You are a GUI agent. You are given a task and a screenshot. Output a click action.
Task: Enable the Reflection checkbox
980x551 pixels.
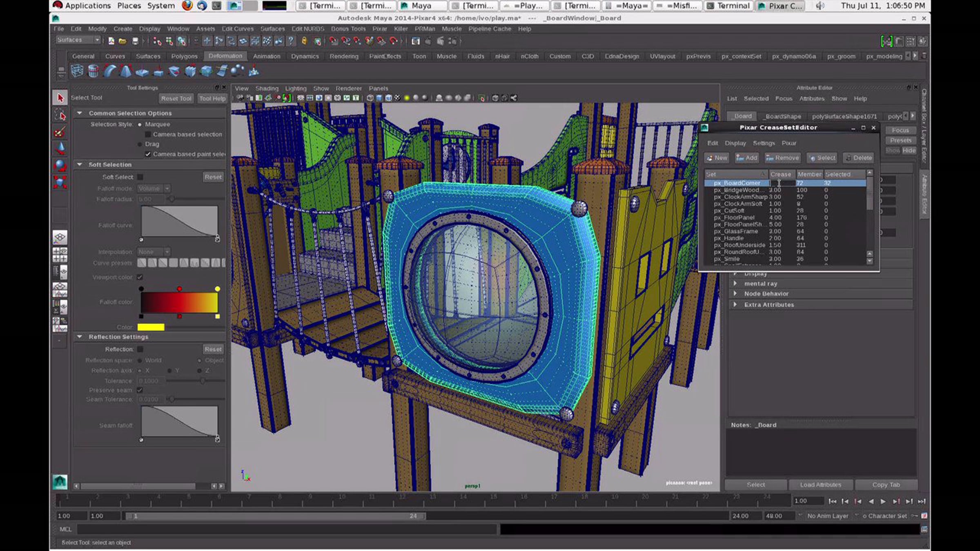[x=140, y=349]
